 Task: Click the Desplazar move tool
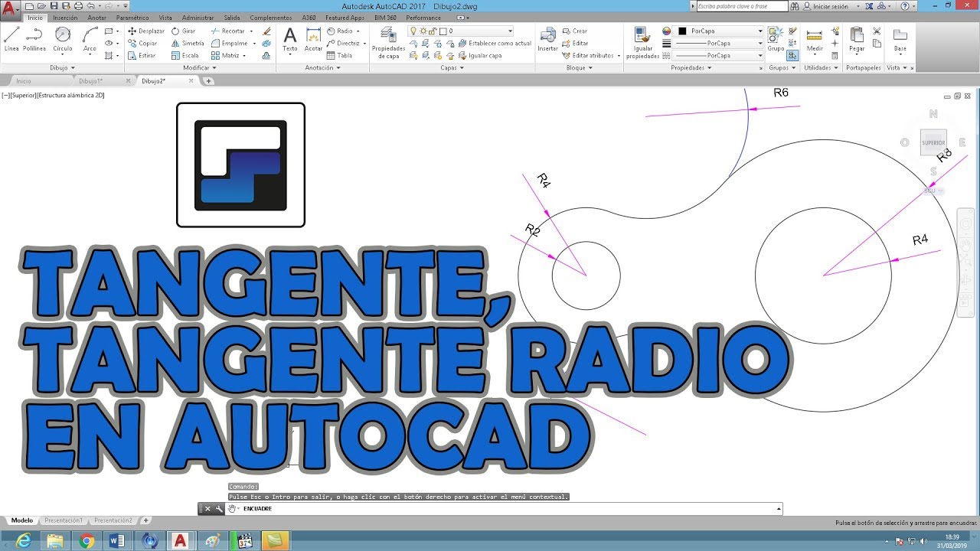(146, 31)
